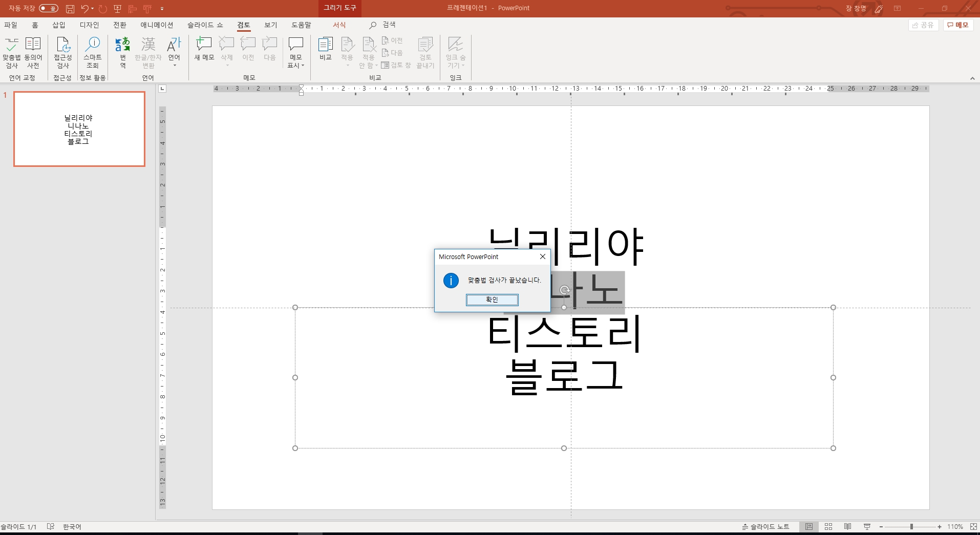Switch to the 슬라이드 쇼 tab
The height and width of the screenshot is (535, 980).
coord(205,25)
